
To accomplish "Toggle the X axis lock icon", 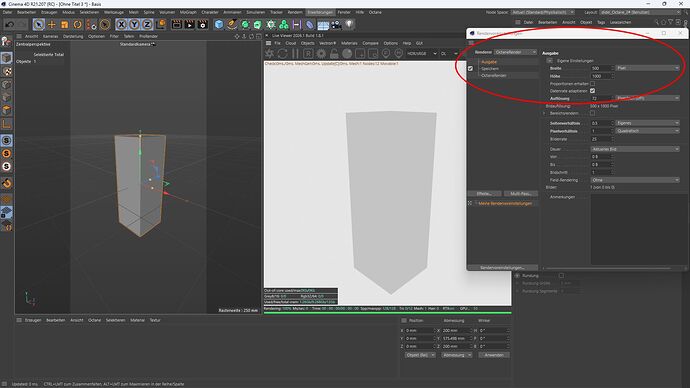I will click(121, 25).
